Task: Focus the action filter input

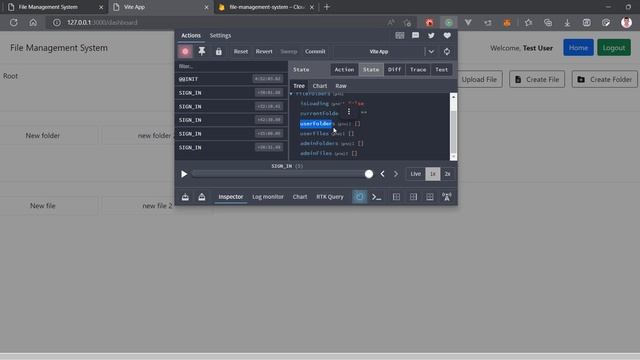Action: click(x=231, y=66)
